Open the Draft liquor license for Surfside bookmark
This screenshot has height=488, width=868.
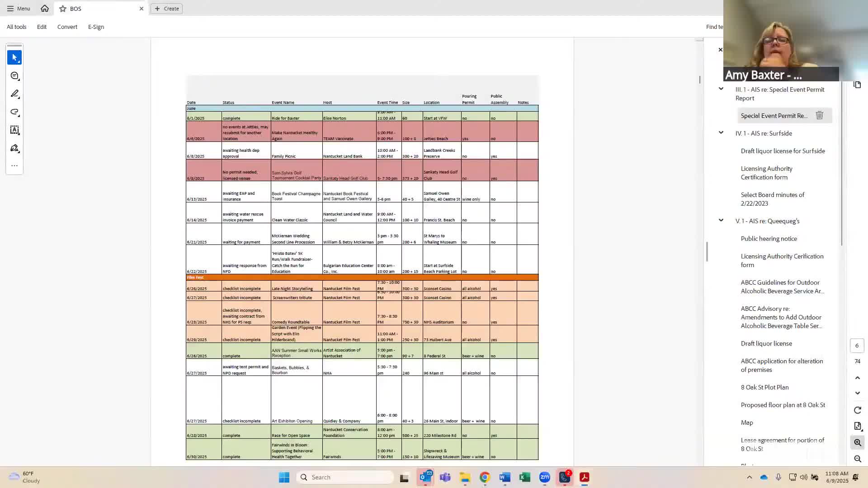(x=783, y=151)
